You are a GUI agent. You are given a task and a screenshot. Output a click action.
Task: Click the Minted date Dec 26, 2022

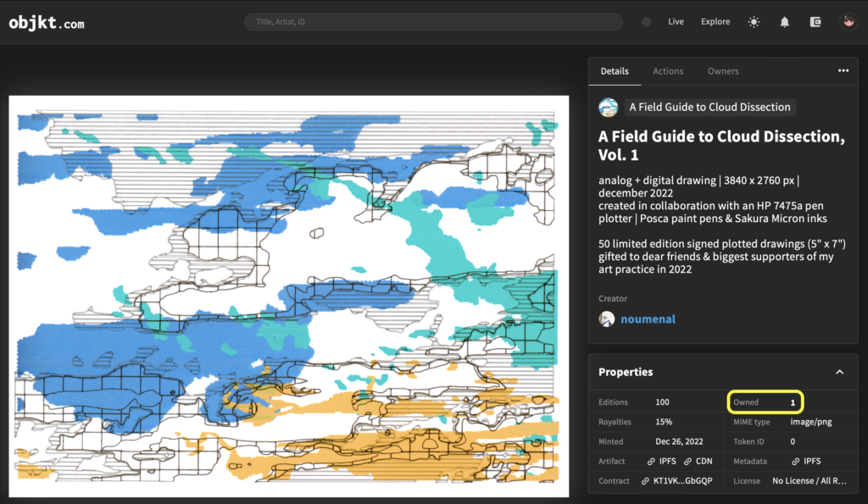point(679,441)
